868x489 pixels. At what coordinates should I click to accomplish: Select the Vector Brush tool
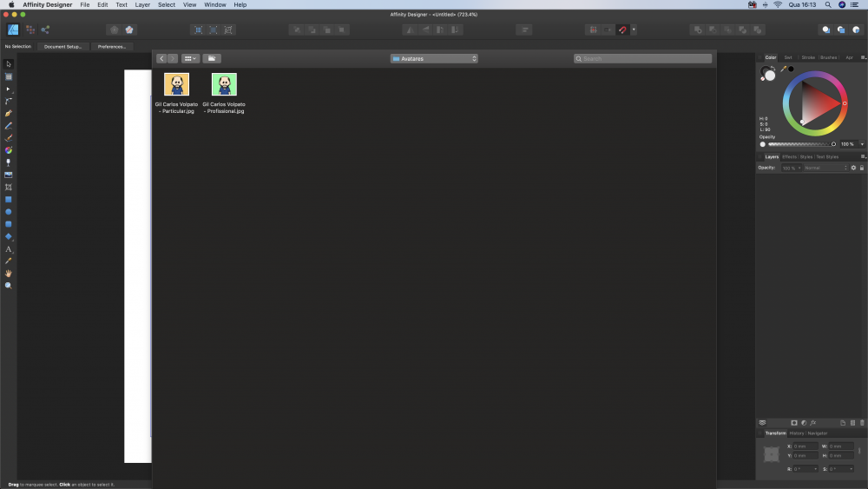tap(9, 138)
